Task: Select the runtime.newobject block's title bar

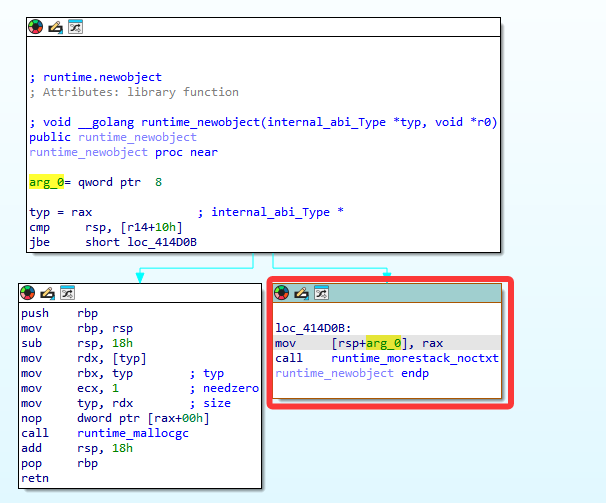Action: (263, 27)
